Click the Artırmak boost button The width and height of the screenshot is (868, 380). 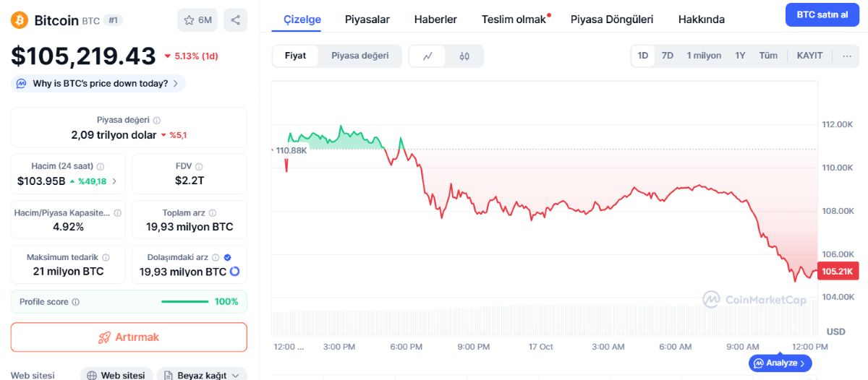pos(129,337)
